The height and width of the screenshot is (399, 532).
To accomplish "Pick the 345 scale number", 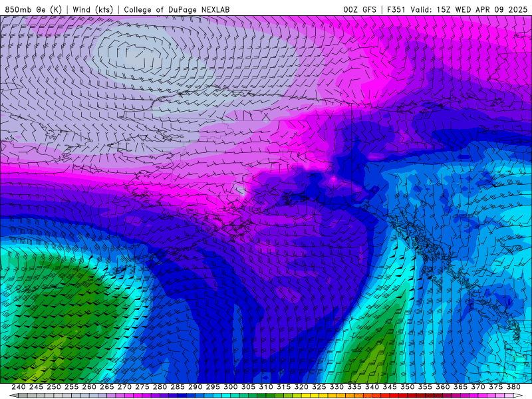I will tap(390, 387).
